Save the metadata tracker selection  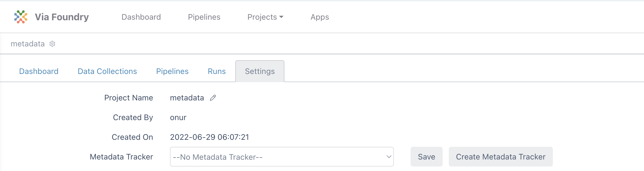coord(426,157)
